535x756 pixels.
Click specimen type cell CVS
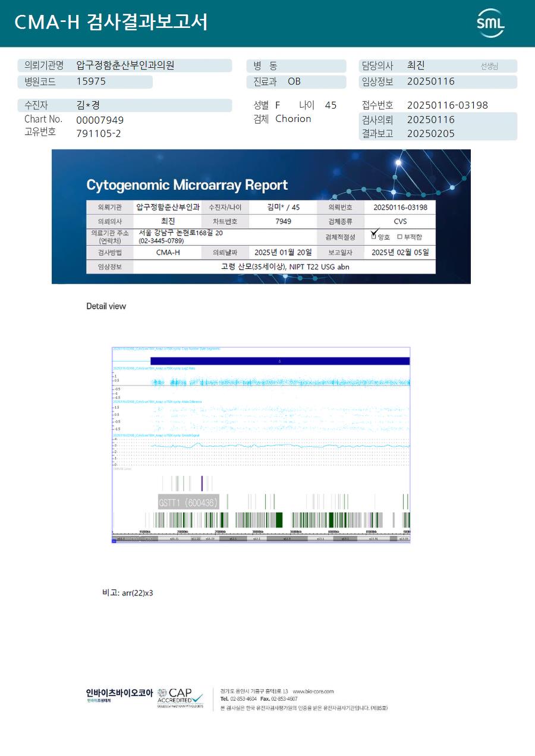[400, 221]
